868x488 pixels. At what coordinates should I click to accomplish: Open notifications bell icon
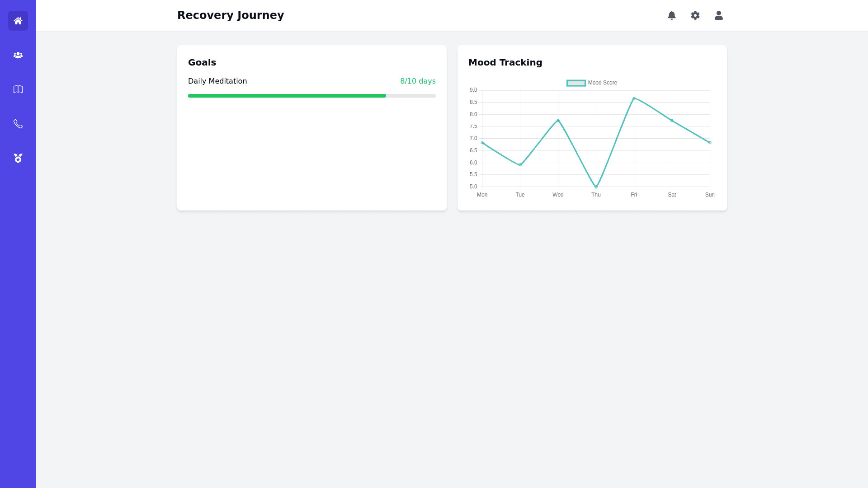[672, 15]
